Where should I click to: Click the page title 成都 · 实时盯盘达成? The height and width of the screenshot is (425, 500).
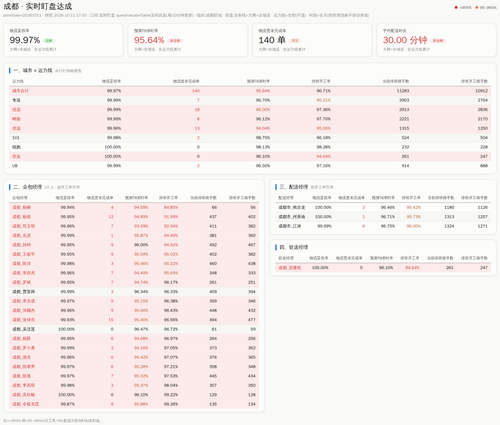point(37,6)
